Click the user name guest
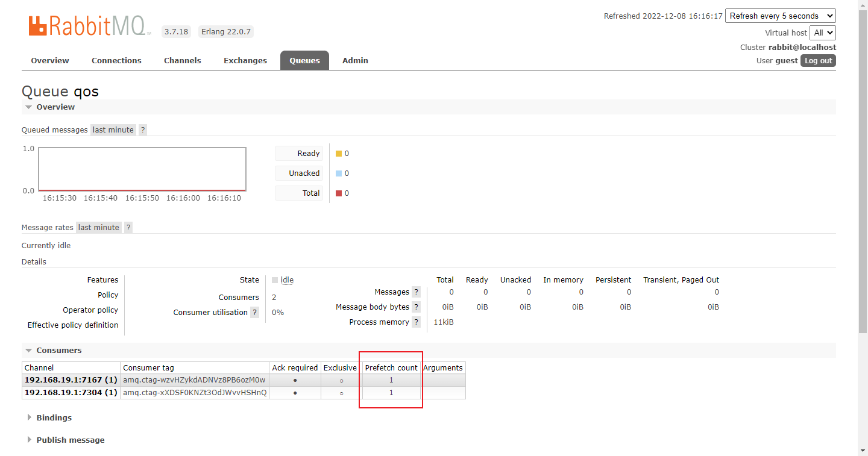This screenshot has width=868, height=456. click(x=787, y=60)
